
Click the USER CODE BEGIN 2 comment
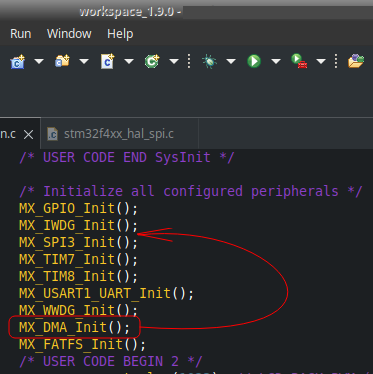(x=111, y=361)
